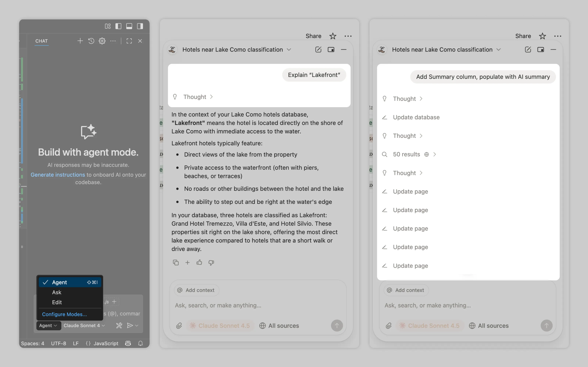The width and height of the screenshot is (588, 367).
Task: Toggle the primary side bar layout
Action: (x=118, y=26)
